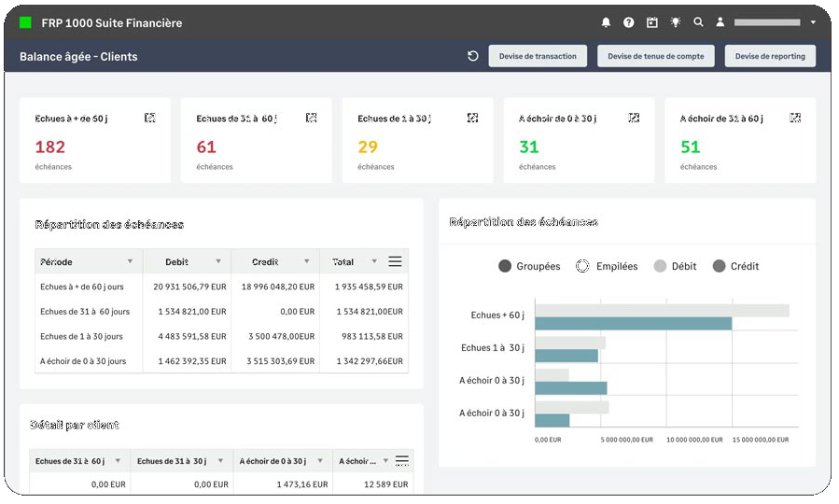This screenshot has height=504, width=839.
Task: Open the search magnifier icon
Action: (698, 22)
